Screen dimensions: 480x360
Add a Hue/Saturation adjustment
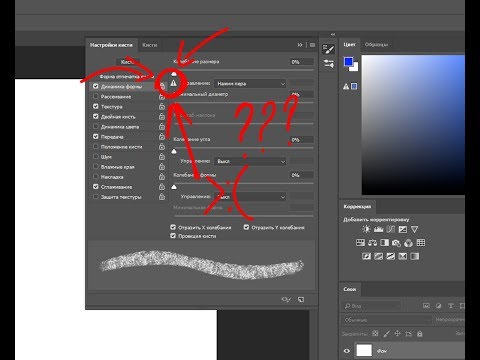pos(360,243)
